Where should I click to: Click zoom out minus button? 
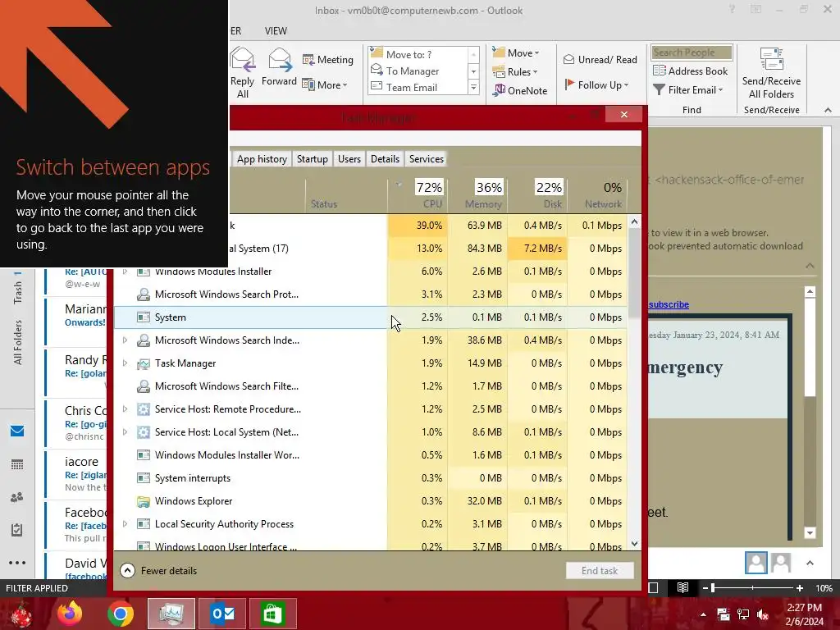point(705,587)
